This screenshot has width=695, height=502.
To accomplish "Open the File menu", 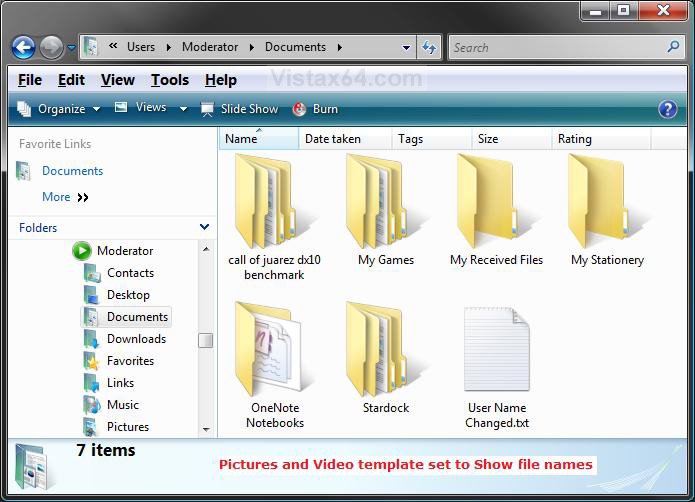I will point(30,80).
